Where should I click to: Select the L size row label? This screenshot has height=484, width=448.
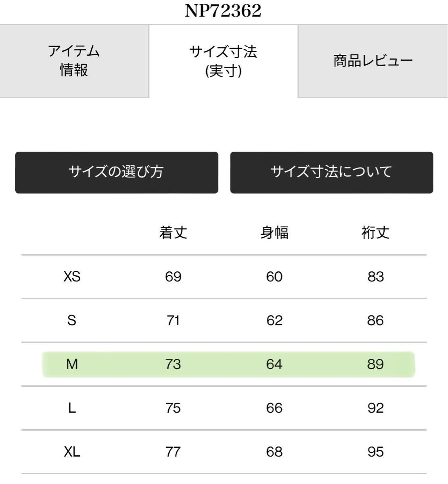point(72,408)
